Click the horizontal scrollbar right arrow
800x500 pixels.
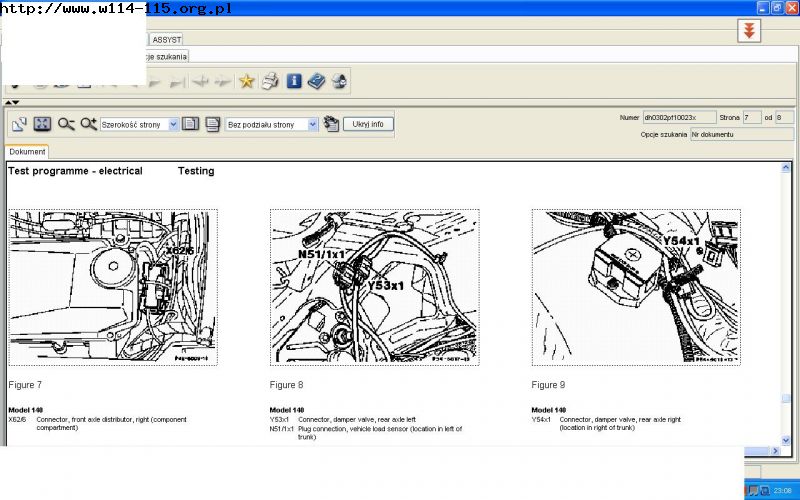[x=775, y=451]
